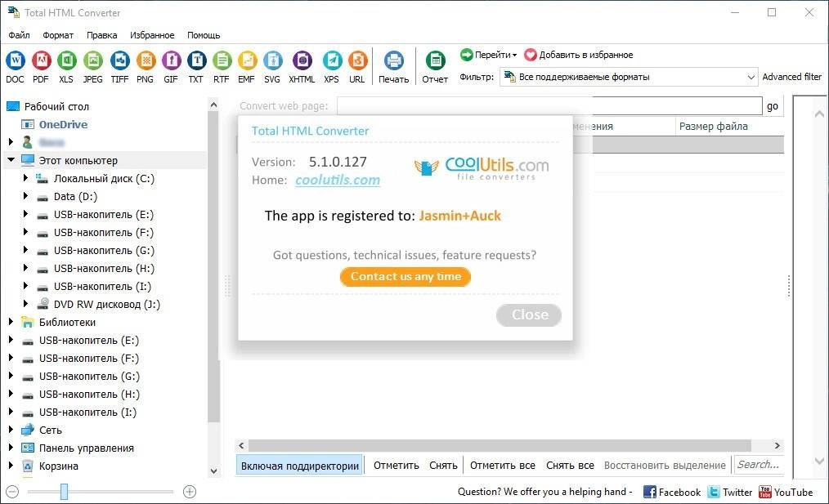
Task: Select the SVG conversion icon
Action: tap(272, 61)
